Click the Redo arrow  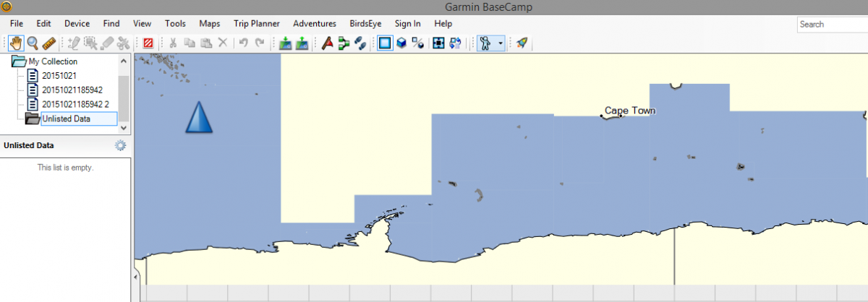tap(260, 43)
